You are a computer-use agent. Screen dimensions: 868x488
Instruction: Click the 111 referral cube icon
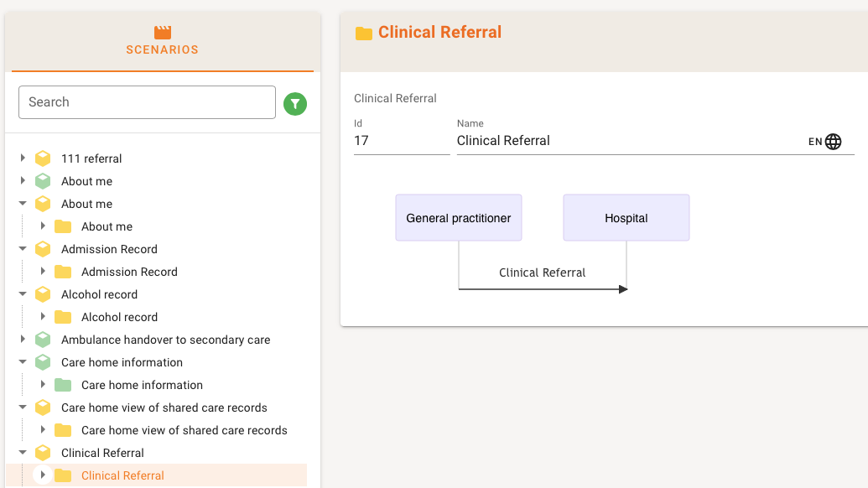43,158
